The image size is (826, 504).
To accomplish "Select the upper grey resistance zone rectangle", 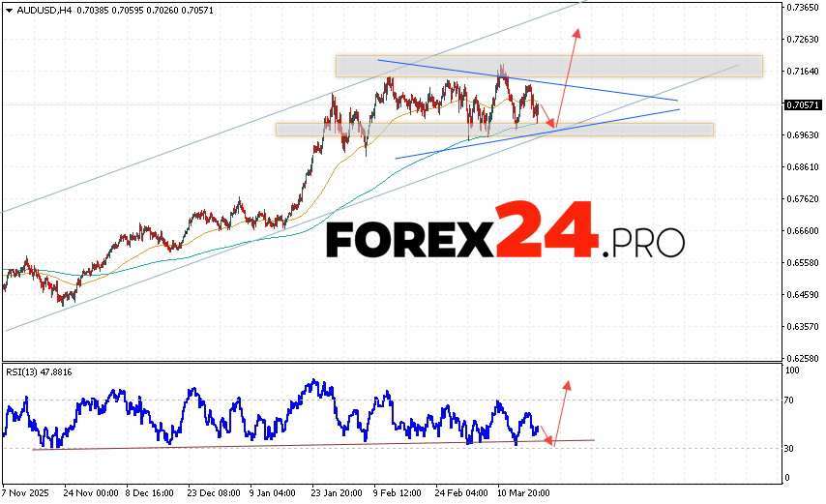I will [548, 66].
